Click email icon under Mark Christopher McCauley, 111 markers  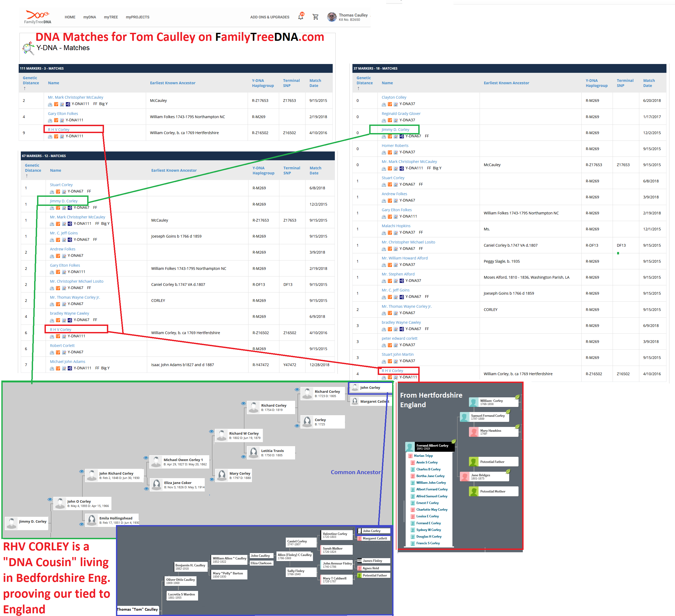click(x=50, y=104)
